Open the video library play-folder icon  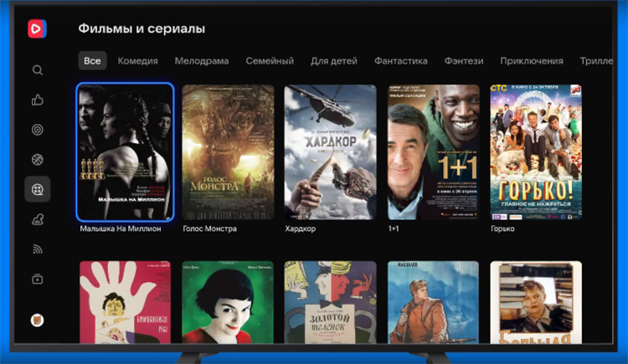[x=38, y=279]
